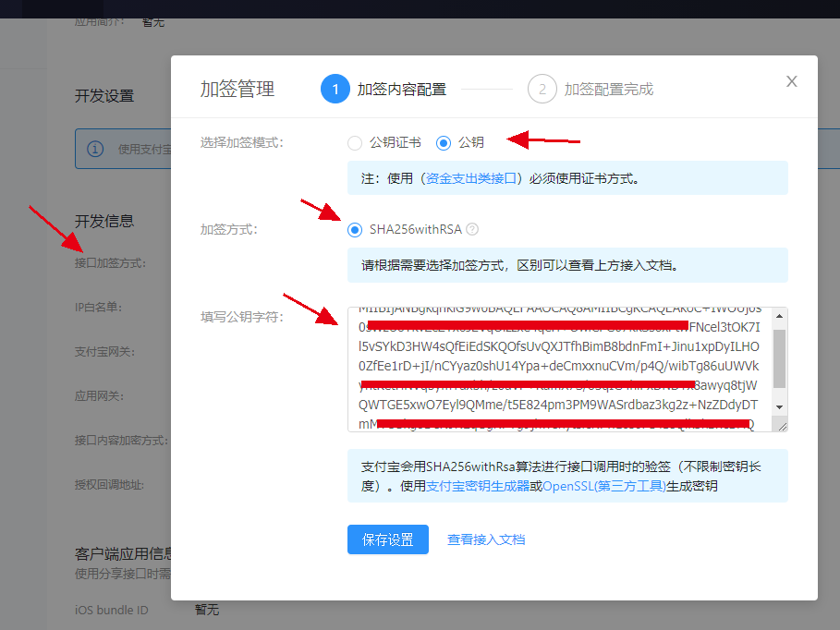Screen dimensions: 840x630
Task: Click the text area scroll up arrow
Action: [x=779, y=316]
